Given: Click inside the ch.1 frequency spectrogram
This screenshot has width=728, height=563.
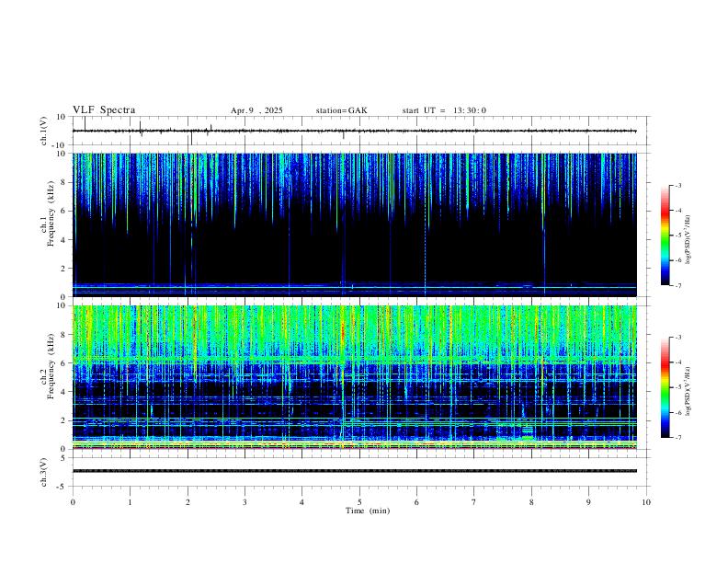Looking at the screenshot, I should tap(354, 224).
